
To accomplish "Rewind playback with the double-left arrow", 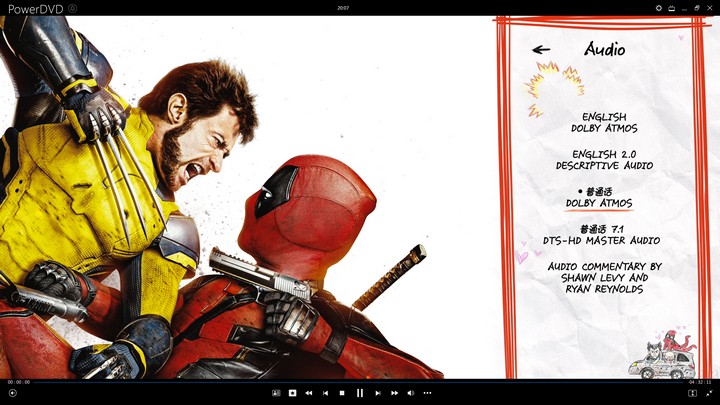I will [x=309, y=393].
